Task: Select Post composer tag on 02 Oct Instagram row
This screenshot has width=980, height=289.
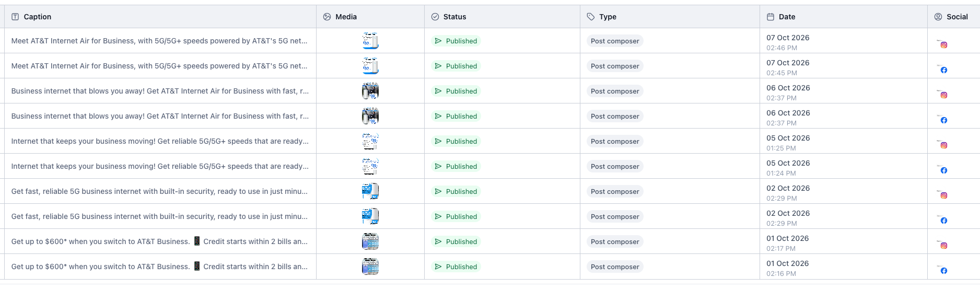Action: click(615, 191)
